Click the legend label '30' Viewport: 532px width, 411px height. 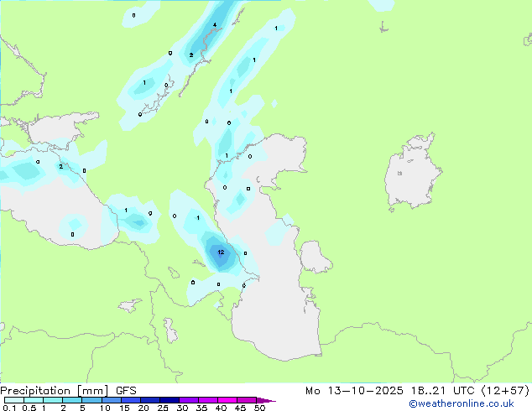(182, 408)
